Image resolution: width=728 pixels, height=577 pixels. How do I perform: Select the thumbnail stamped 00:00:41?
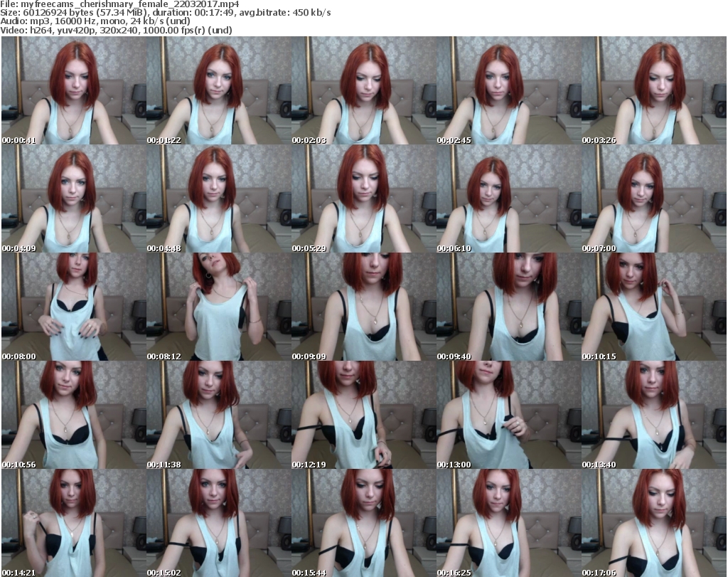pos(74,90)
